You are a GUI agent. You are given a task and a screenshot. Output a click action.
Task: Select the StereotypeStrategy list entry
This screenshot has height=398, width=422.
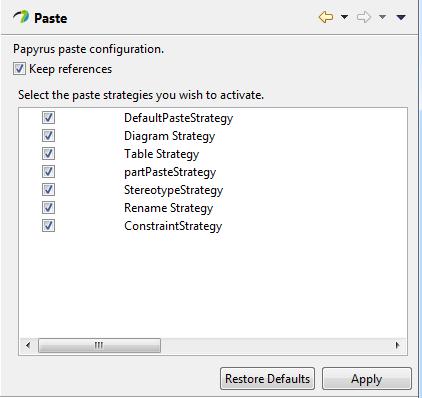(173, 190)
